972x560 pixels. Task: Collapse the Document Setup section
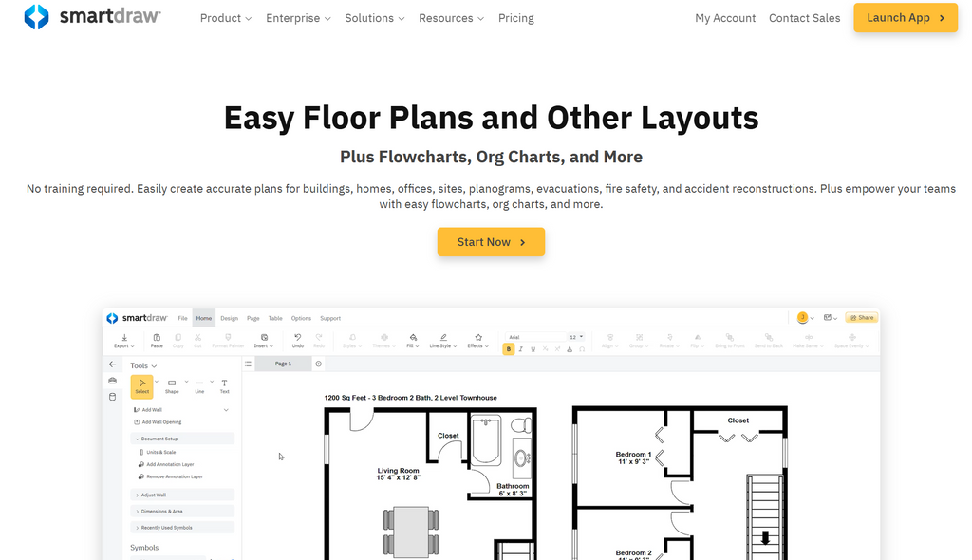(136, 439)
